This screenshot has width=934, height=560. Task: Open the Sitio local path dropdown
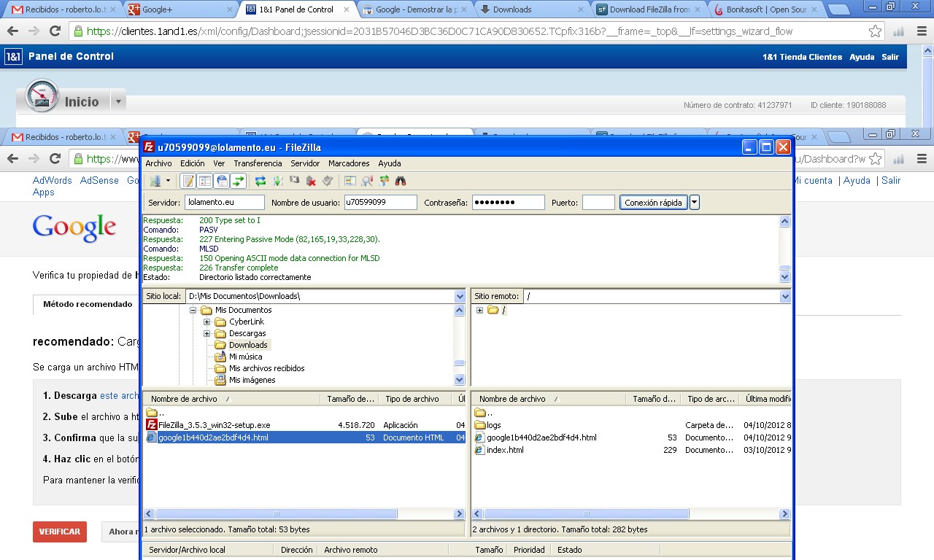click(x=460, y=296)
